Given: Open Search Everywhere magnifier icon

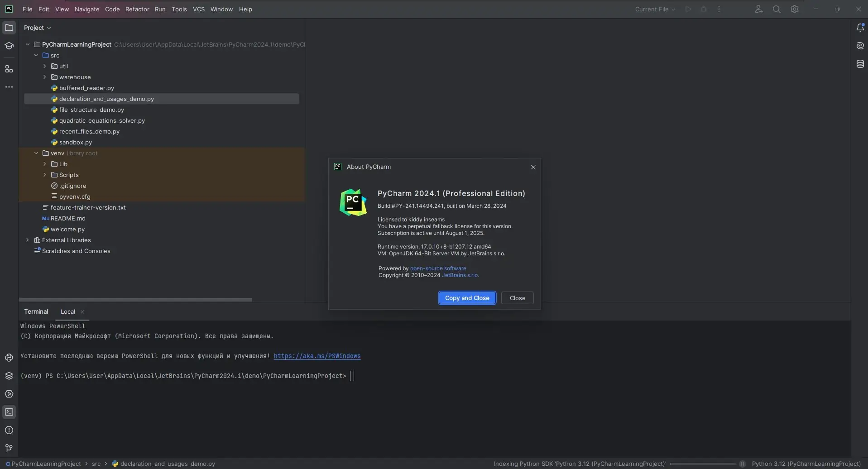Looking at the screenshot, I should click(x=777, y=9).
